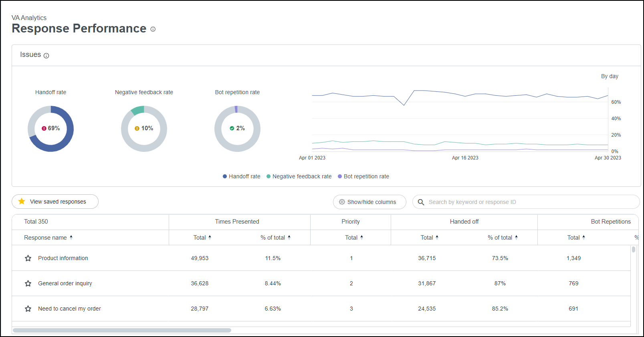644x337 pixels.
Task: Click the green check icon in Bot repetition donut
Action: click(232, 128)
